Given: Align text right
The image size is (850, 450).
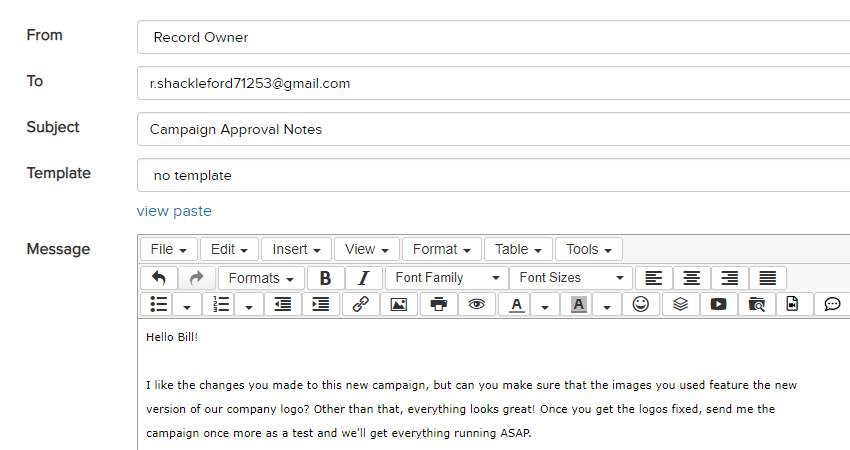Looking at the screenshot, I should tap(730, 278).
